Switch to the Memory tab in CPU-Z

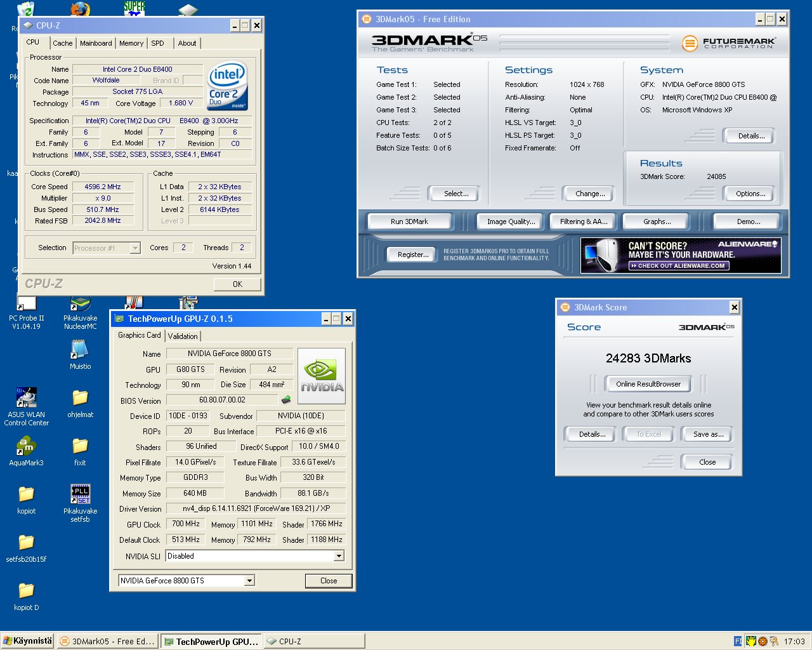click(131, 43)
